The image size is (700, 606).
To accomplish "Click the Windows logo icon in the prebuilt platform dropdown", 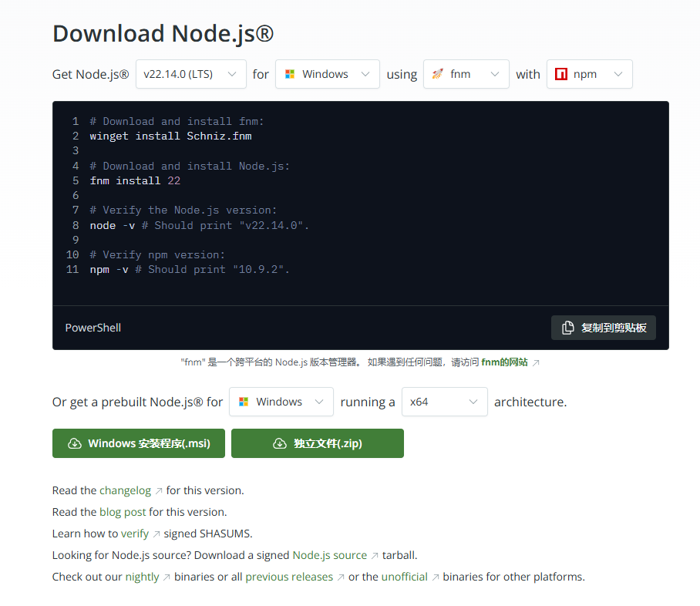I will point(244,402).
